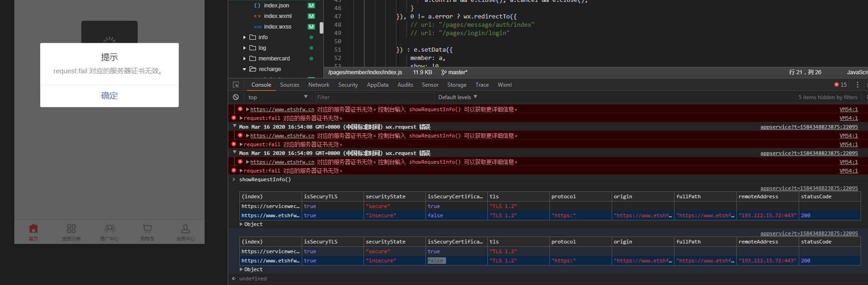This screenshot has height=285, width=868.
Task: Expand the membercard folder arrow
Action: 244,59
